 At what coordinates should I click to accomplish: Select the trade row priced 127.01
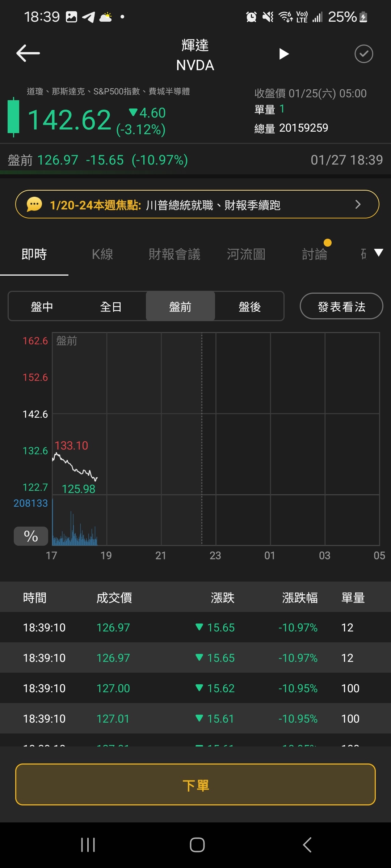click(195, 719)
